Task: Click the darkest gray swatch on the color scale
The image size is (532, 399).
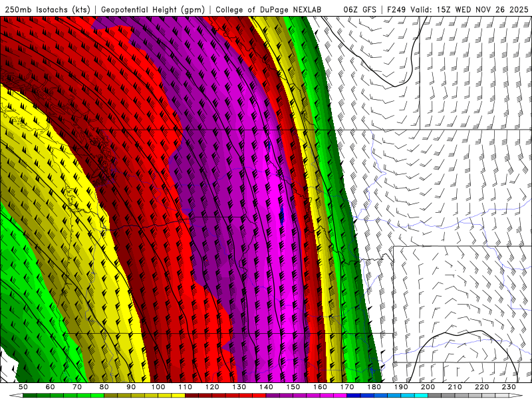Action: pyautogui.click(x=435, y=396)
